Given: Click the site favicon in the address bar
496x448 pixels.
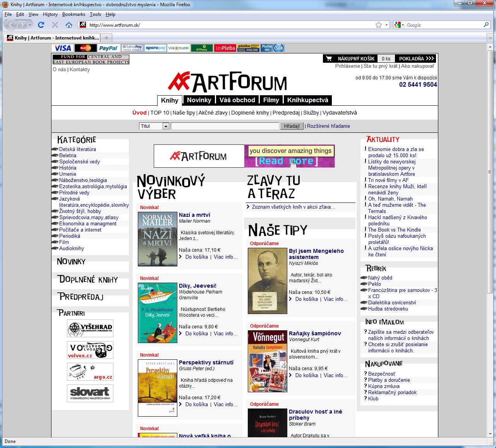Looking at the screenshot, I should (x=83, y=25).
